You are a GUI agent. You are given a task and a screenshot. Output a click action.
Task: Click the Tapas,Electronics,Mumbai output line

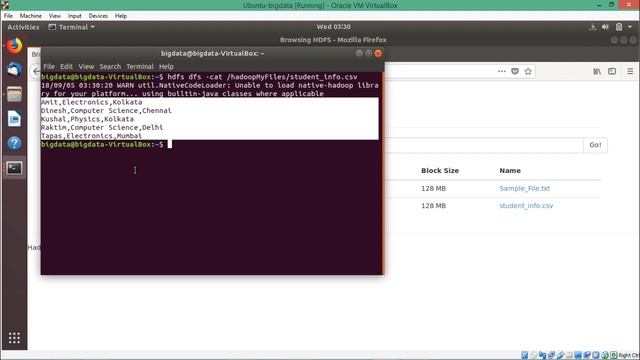[91, 136]
